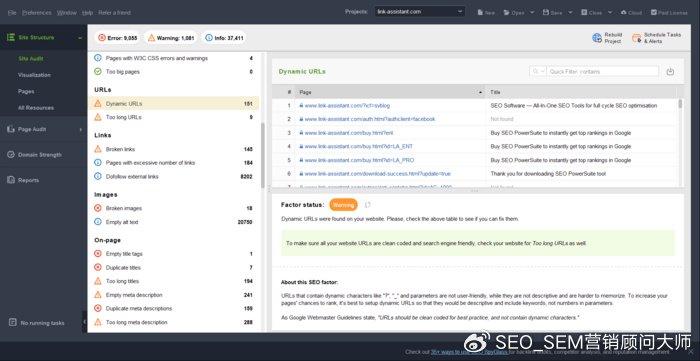
Task: Click the Domain Strength sidebar icon
Action: pyautogui.click(x=11, y=155)
